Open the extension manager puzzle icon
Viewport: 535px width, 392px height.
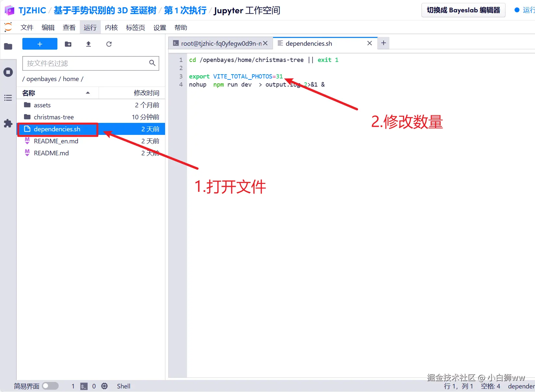pyautogui.click(x=8, y=123)
